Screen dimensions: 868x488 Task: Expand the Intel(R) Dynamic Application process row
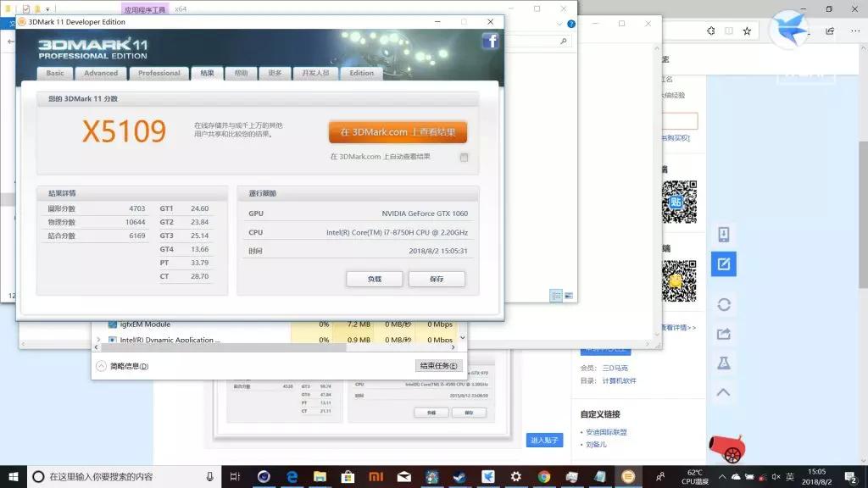coord(98,341)
